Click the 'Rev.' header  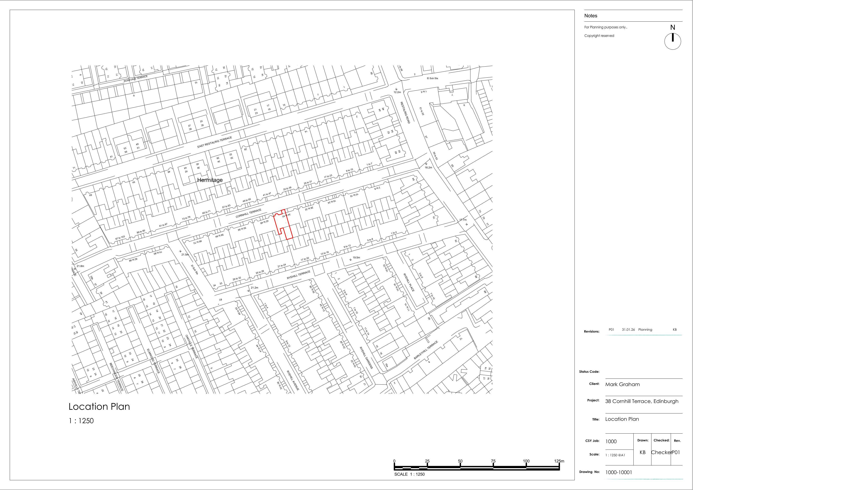click(x=677, y=441)
